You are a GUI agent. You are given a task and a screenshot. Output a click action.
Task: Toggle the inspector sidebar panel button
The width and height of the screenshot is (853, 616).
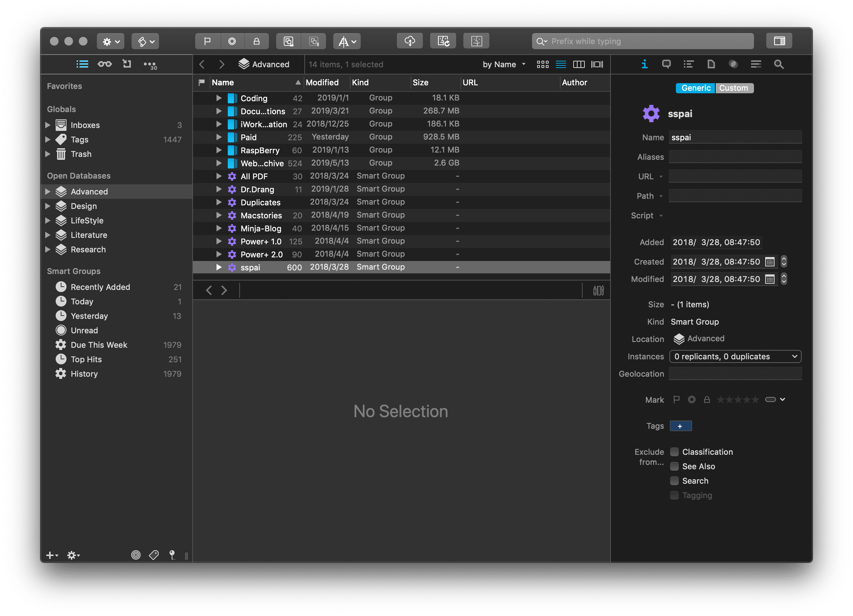779,41
